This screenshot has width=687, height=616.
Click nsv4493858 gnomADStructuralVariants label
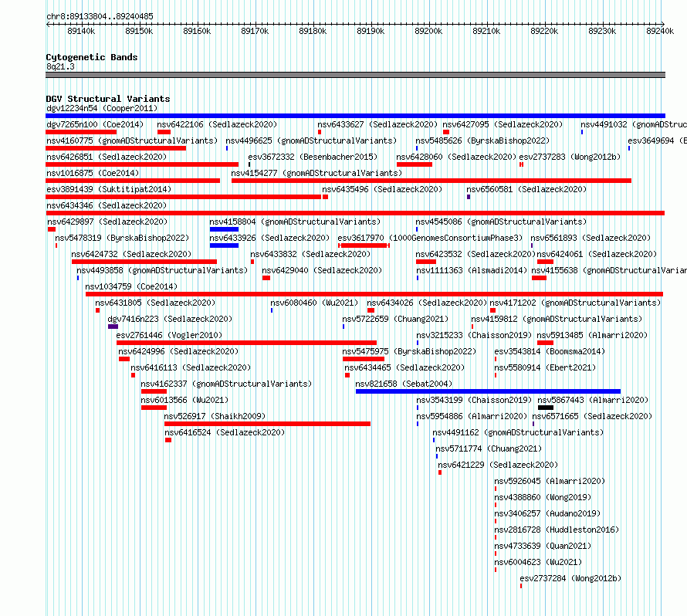(162, 270)
